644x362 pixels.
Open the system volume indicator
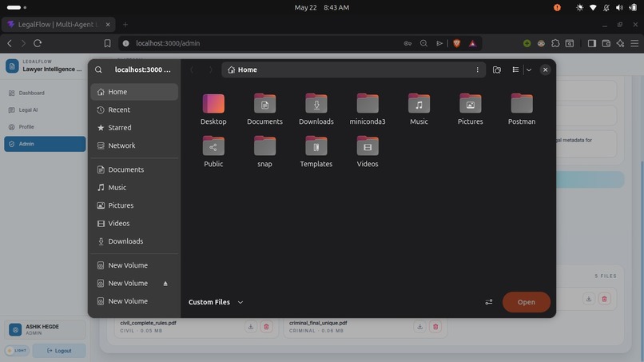pyautogui.click(x=619, y=7)
